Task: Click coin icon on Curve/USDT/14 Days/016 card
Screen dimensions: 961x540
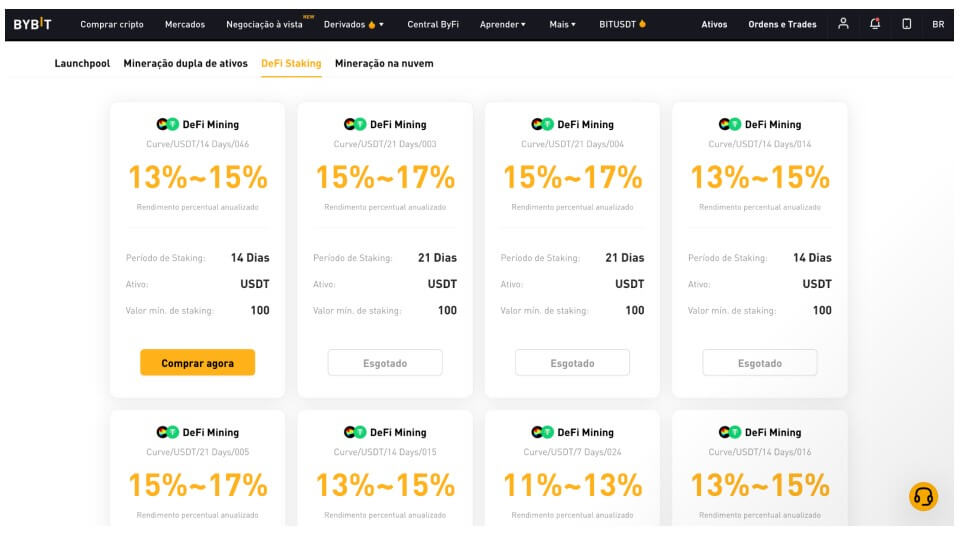Action: coord(730,432)
